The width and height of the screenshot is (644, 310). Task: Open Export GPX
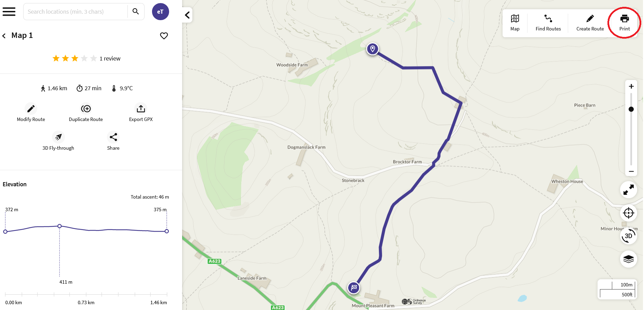(140, 108)
